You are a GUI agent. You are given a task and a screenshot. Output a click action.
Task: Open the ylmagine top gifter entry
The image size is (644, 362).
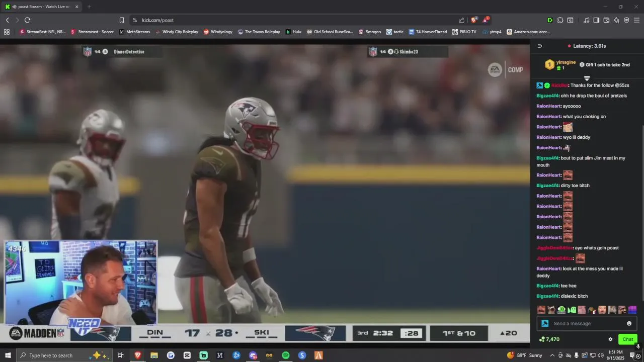[560, 64]
